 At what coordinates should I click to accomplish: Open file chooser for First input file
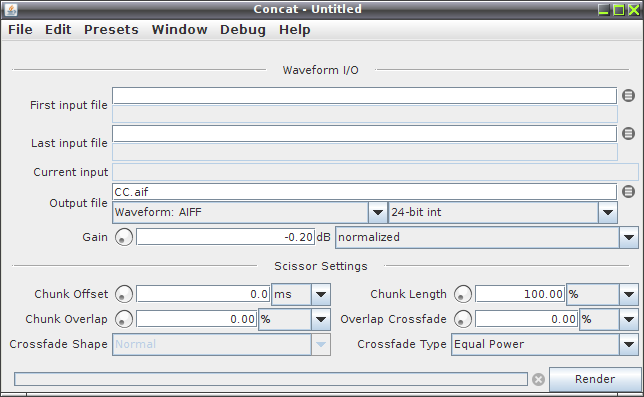628,96
